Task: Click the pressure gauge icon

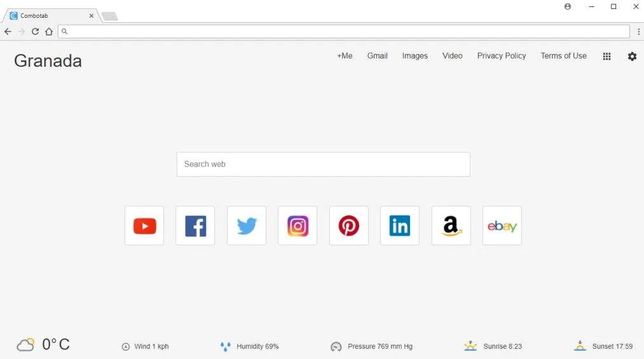Action: 336,347
